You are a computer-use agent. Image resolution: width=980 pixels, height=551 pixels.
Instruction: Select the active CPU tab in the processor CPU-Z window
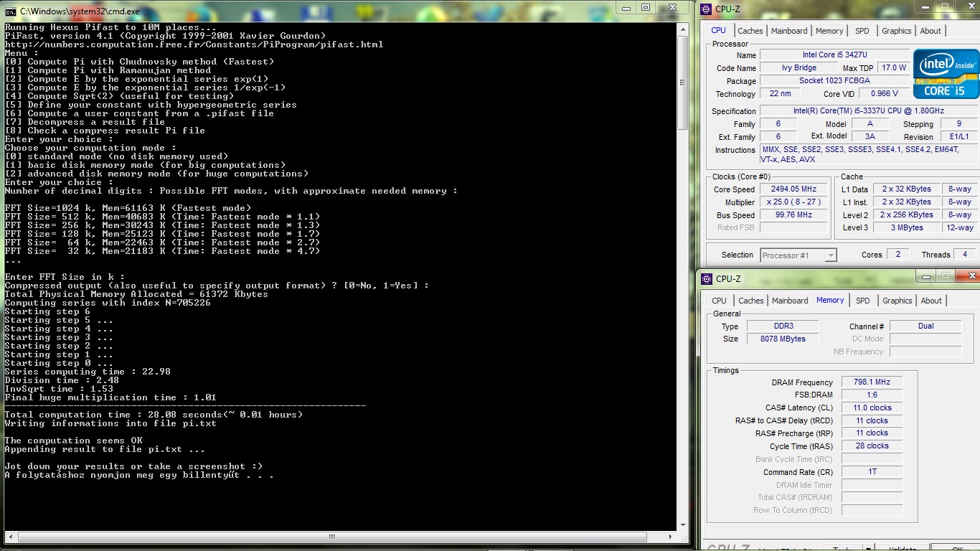click(719, 30)
